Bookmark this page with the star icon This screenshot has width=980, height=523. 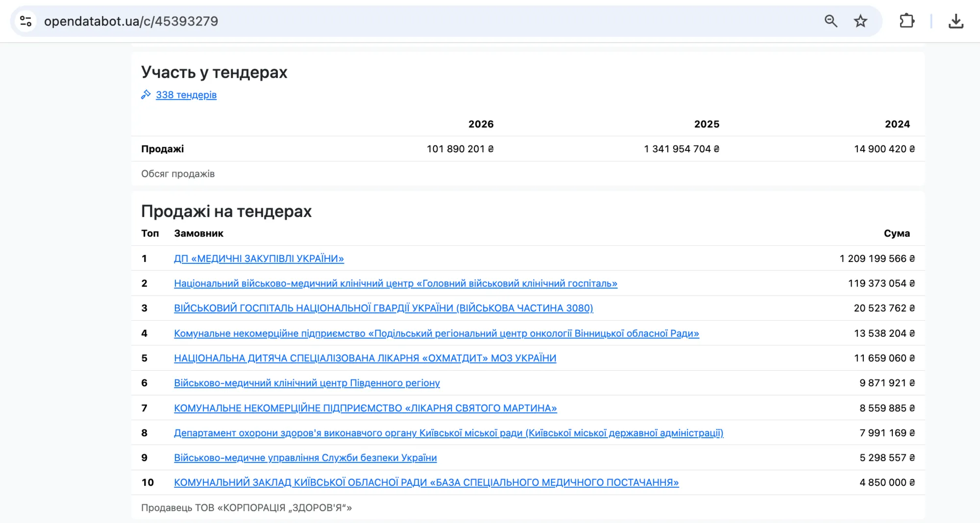click(860, 21)
